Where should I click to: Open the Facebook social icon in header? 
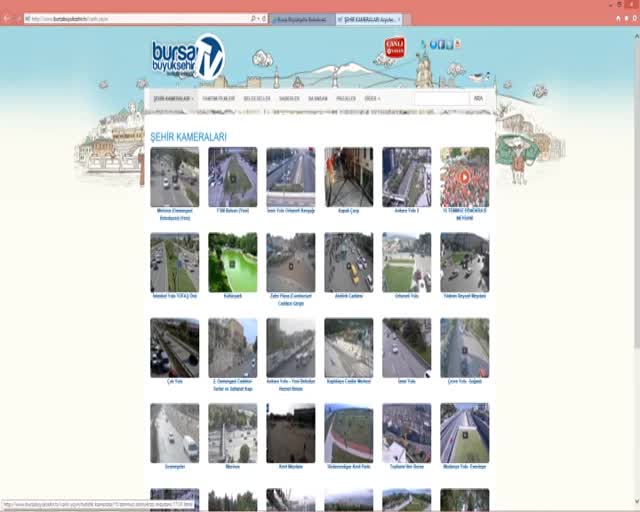click(x=442, y=45)
